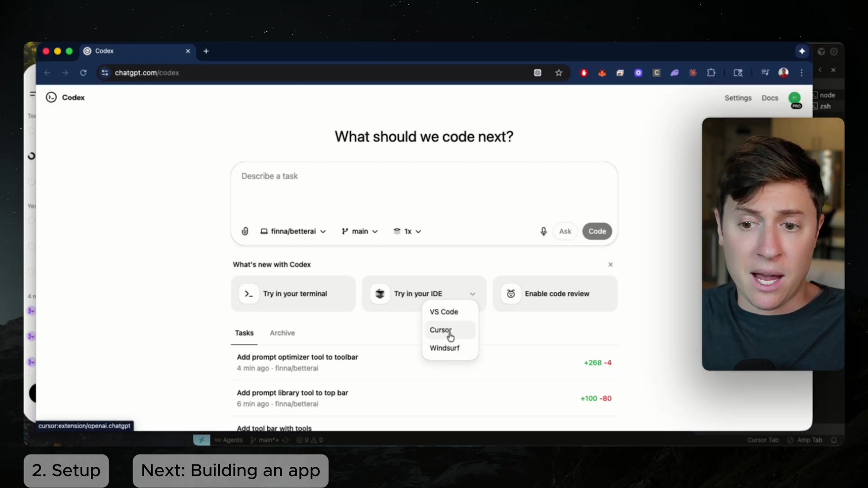Click the red extension icon in toolbar
Viewport: 868px width, 488px height.
tap(584, 73)
